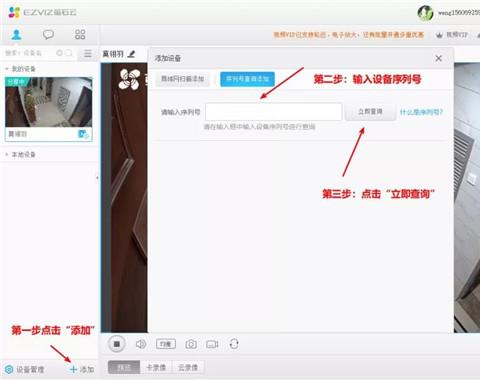Click the live video behind the dialog

(x=124, y=198)
